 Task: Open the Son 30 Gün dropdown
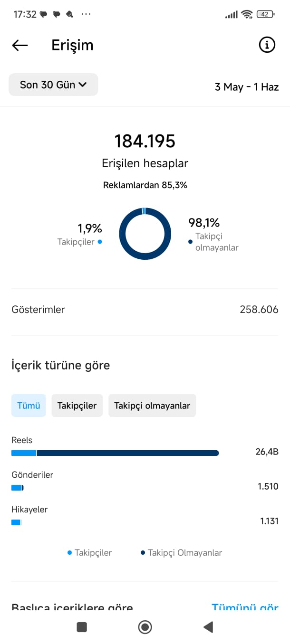coord(53,85)
